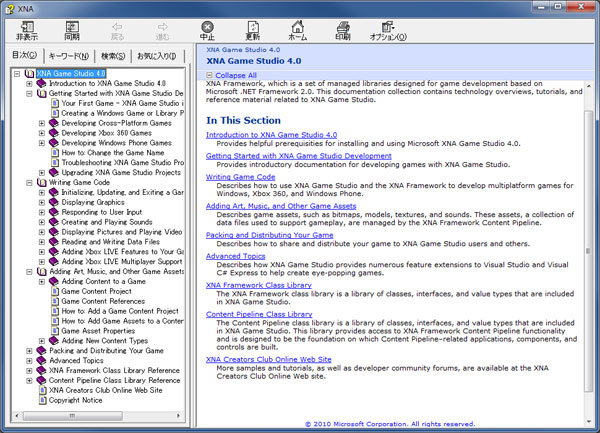
Task: Click page icon beside Your First Game
Action: (55, 103)
